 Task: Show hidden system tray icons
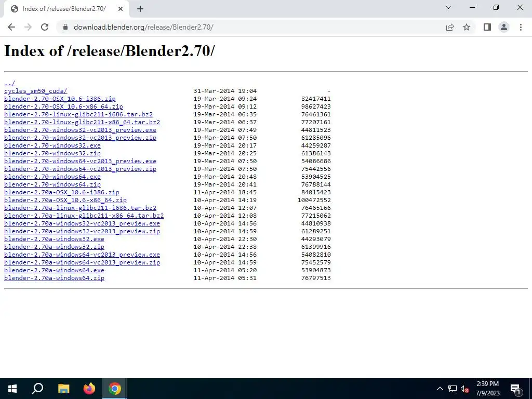click(440, 389)
